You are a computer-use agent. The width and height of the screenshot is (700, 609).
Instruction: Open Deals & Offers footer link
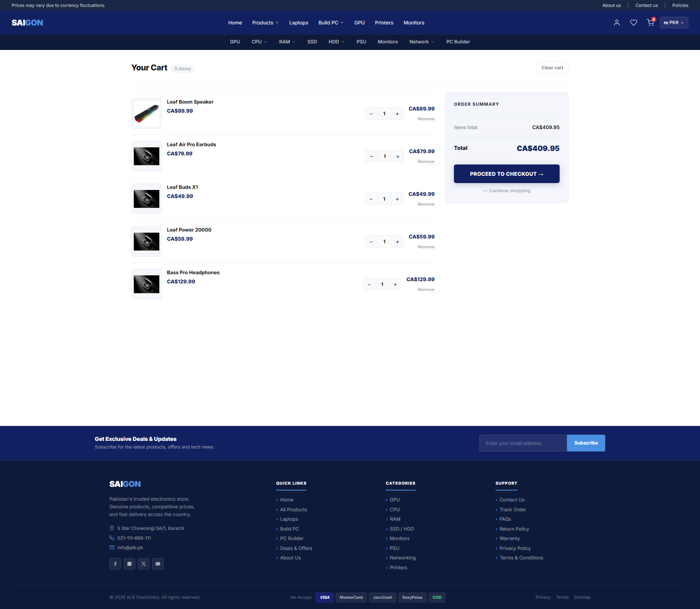click(x=296, y=548)
